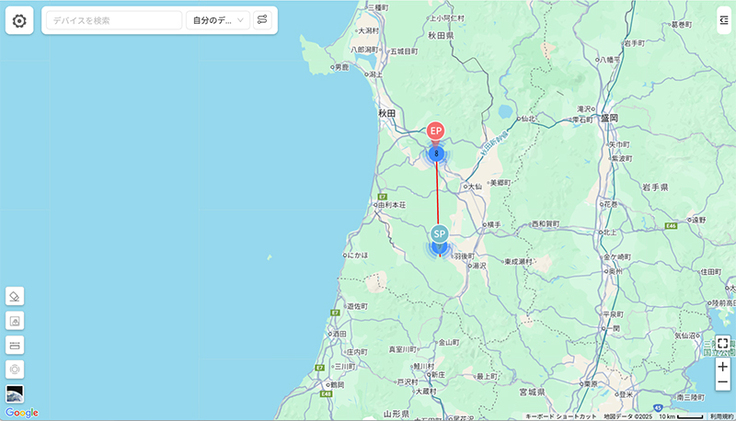
Task: Open キーボード ショートカット link
Action: [561, 417]
